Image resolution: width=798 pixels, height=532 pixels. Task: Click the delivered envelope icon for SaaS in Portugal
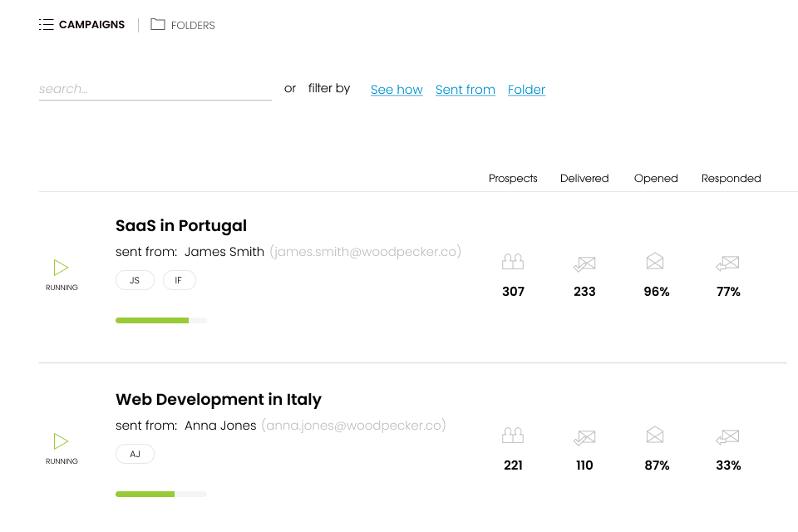click(584, 264)
